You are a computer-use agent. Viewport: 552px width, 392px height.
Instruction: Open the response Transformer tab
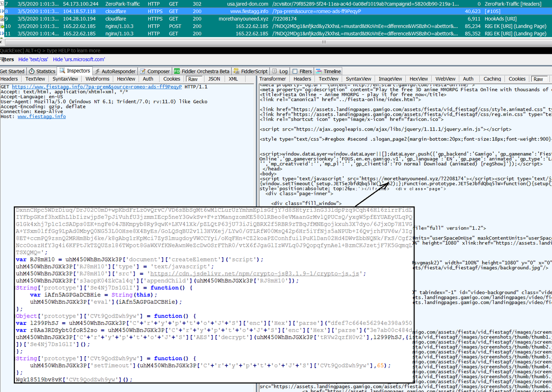pyautogui.click(x=273, y=79)
